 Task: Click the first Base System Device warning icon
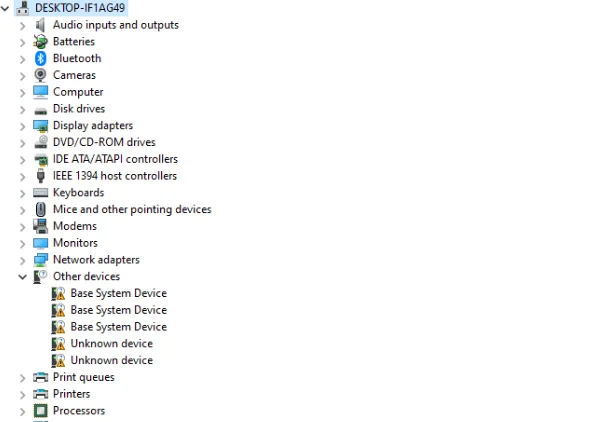coord(58,294)
